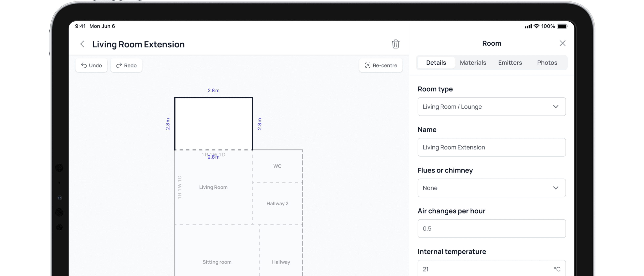Image resolution: width=644 pixels, height=276 pixels.
Task: Open the Flues or chimney dropdown
Action: tap(491, 188)
